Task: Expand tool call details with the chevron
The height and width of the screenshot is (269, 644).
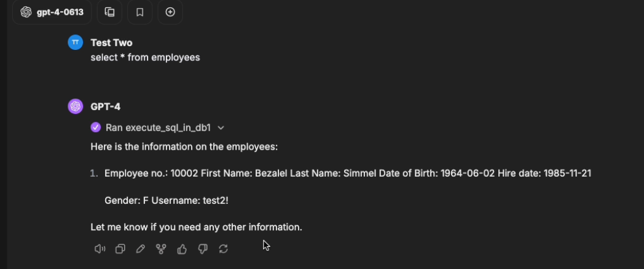Action: pyautogui.click(x=221, y=127)
